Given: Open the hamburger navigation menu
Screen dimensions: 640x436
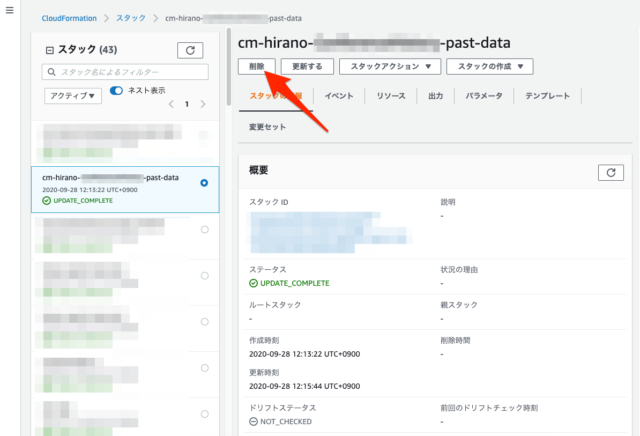Looking at the screenshot, I should pyautogui.click(x=10, y=20).
